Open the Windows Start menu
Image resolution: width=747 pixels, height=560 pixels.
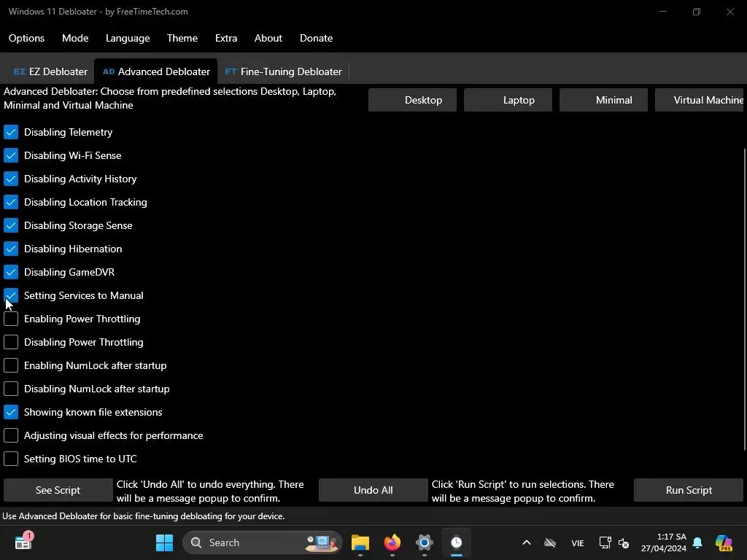(164, 542)
